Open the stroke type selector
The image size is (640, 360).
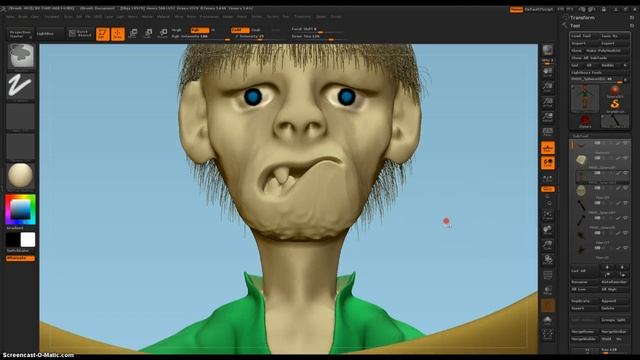click(x=20, y=86)
